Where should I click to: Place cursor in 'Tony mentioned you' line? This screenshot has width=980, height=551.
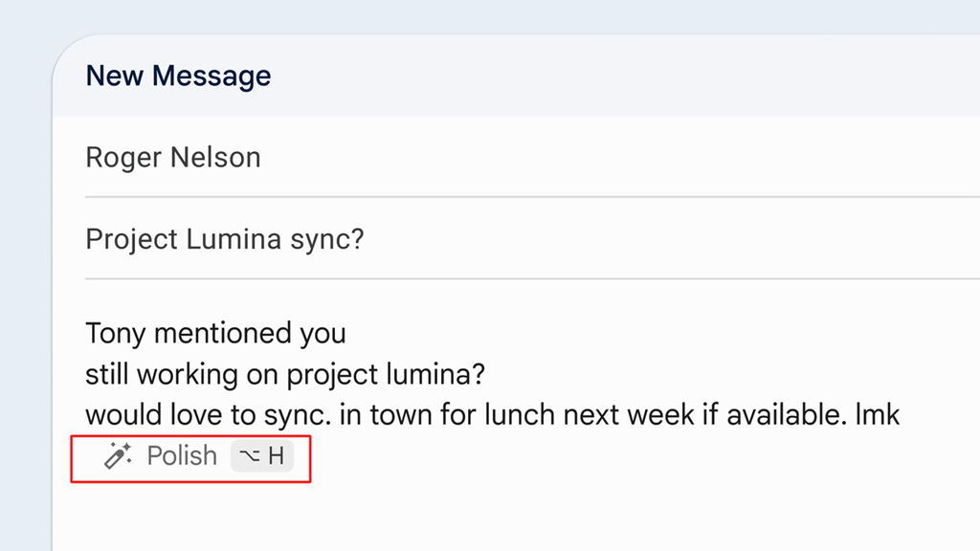click(x=215, y=333)
